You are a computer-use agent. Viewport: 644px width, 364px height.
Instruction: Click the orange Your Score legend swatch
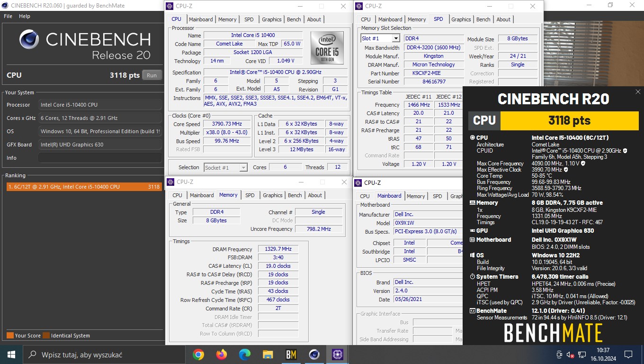pyautogui.click(x=10, y=336)
